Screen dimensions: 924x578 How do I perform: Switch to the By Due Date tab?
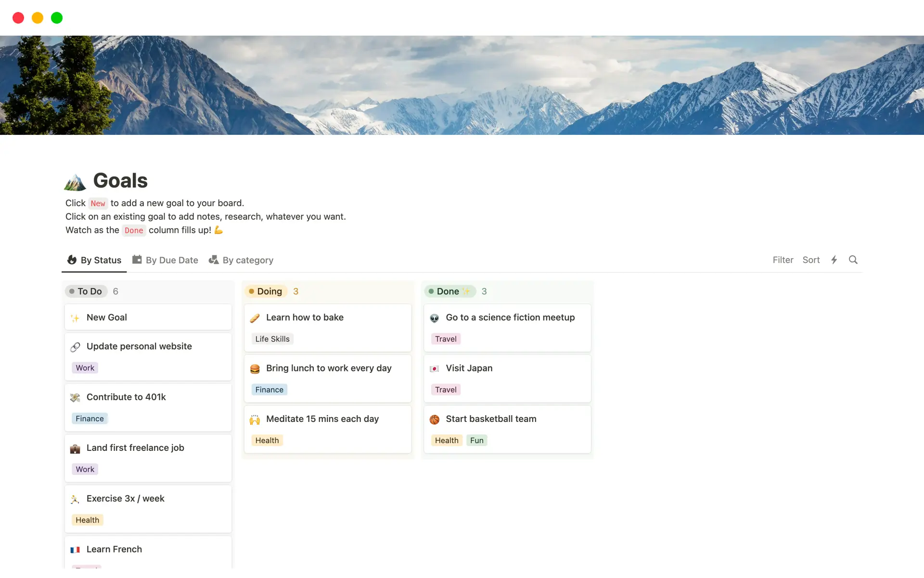(x=165, y=260)
